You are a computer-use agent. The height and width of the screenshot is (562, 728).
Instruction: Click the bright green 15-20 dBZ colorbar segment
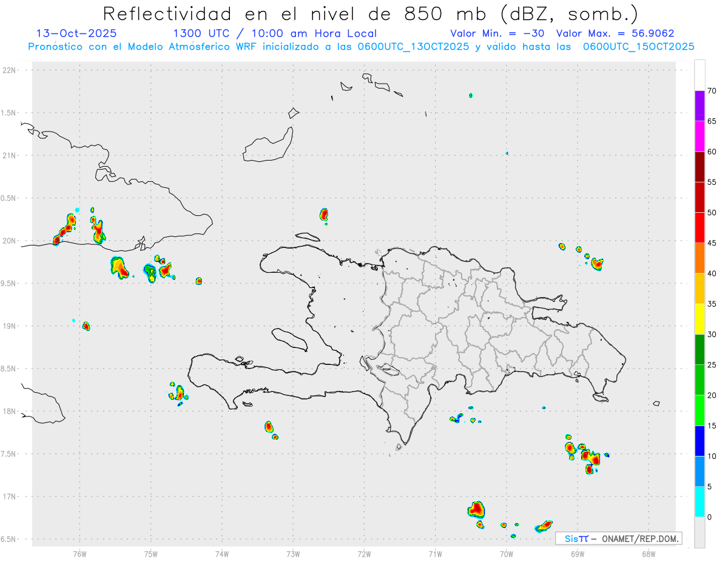click(x=699, y=410)
